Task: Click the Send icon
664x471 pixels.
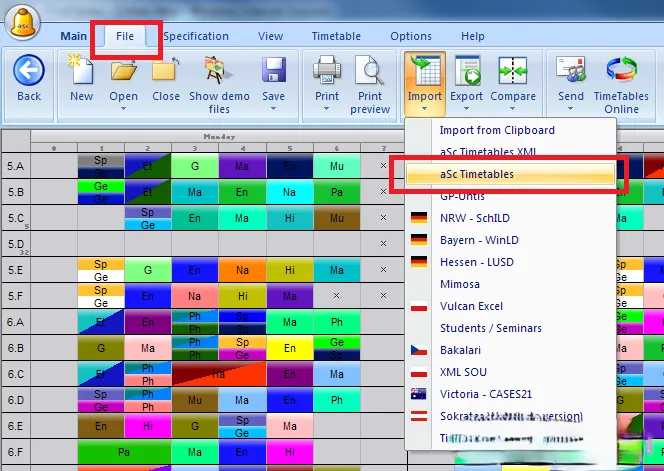Action: click(570, 69)
